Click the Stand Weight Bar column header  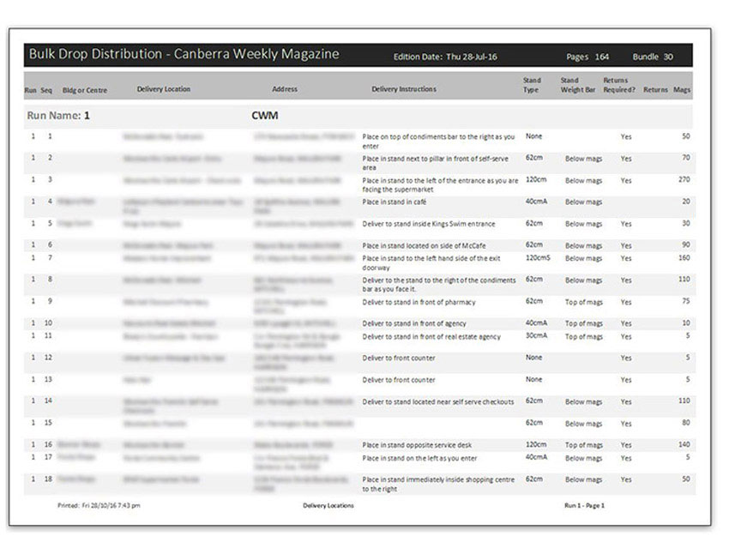pyautogui.click(x=577, y=85)
